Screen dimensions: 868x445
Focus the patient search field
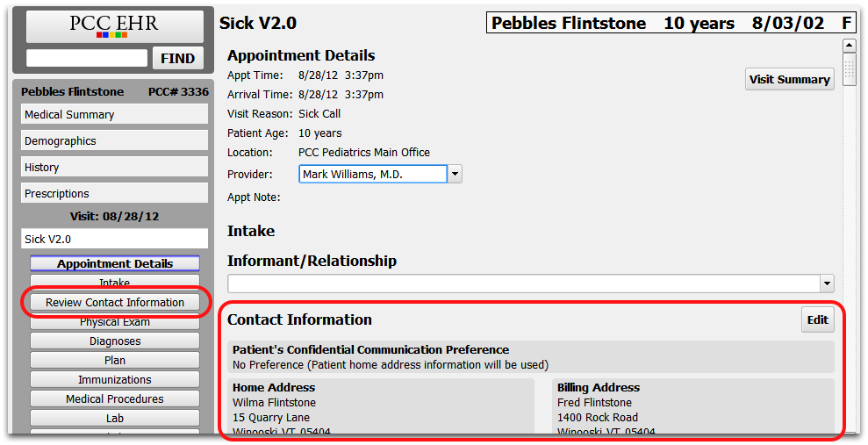87,58
